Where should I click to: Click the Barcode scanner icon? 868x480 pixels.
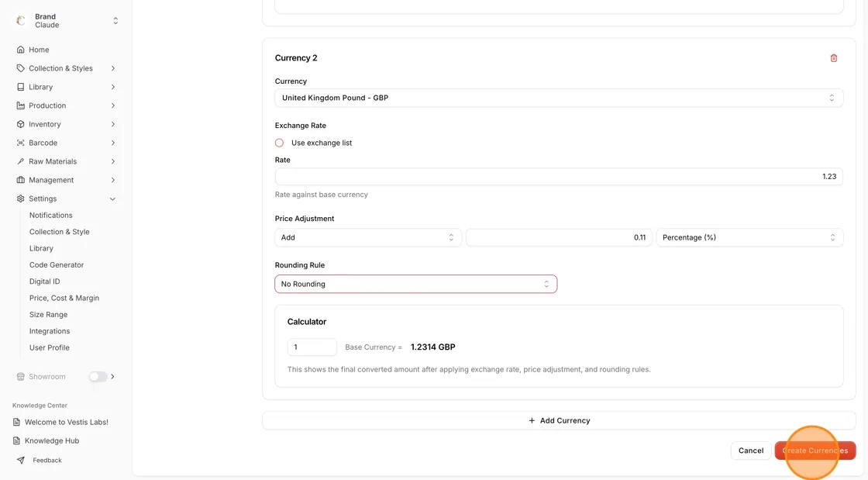pyautogui.click(x=20, y=143)
